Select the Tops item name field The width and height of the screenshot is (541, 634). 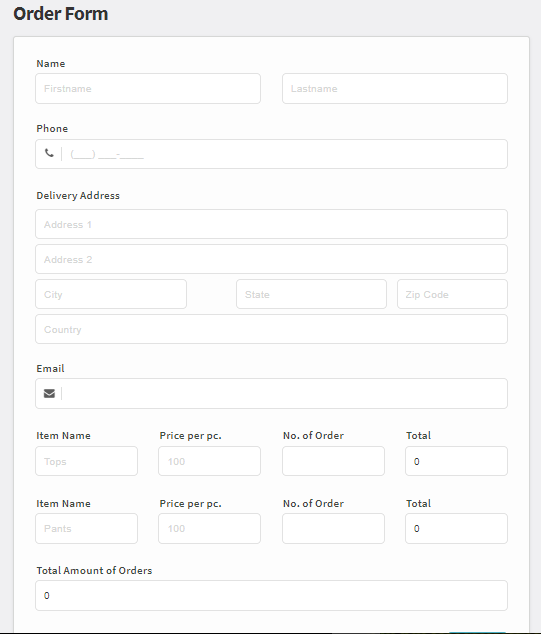[87, 461]
